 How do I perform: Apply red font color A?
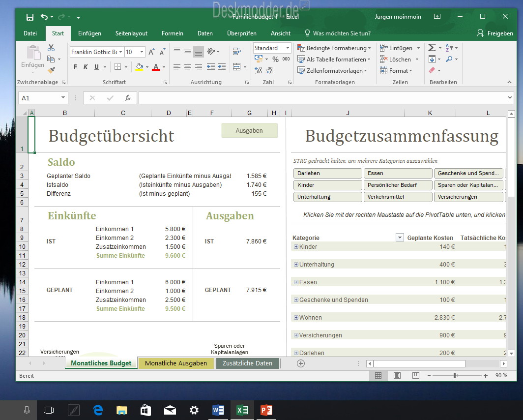pyautogui.click(x=156, y=67)
